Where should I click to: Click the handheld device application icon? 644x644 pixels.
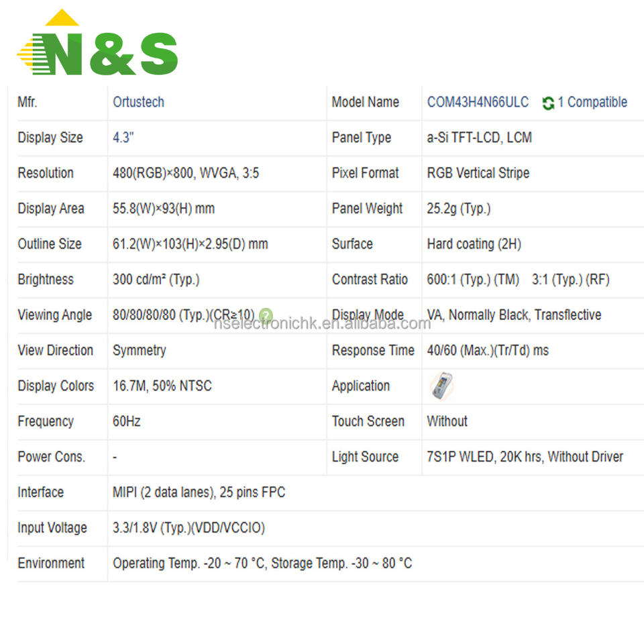tap(441, 386)
